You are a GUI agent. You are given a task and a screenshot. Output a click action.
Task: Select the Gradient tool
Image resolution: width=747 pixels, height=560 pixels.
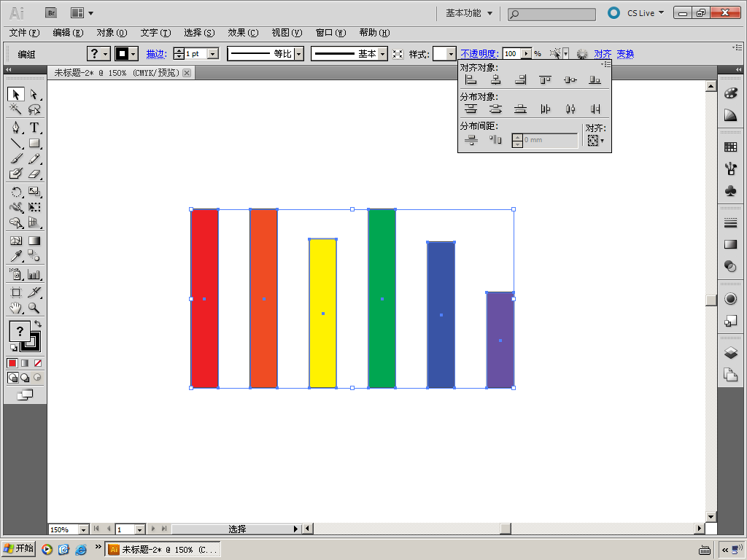[x=34, y=241]
